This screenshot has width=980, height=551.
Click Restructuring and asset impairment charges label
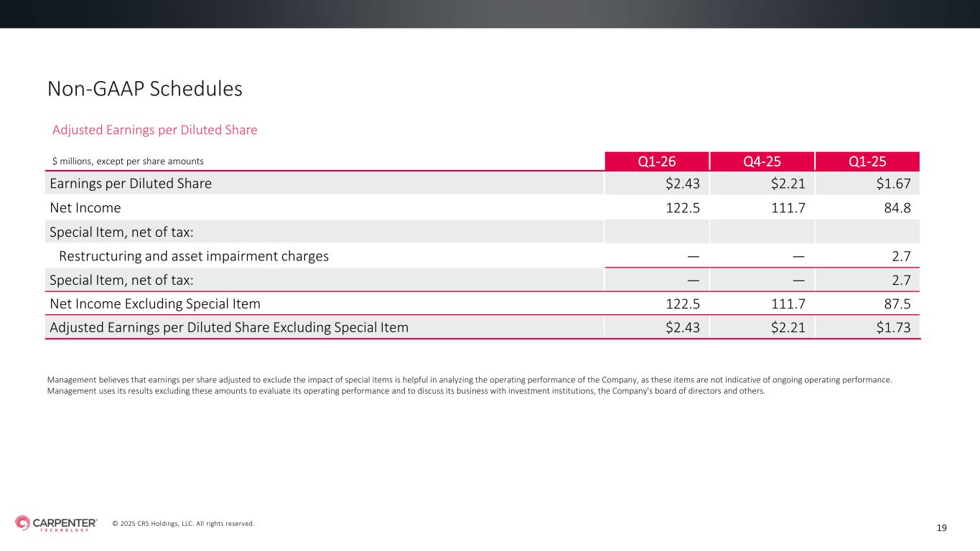point(194,256)
